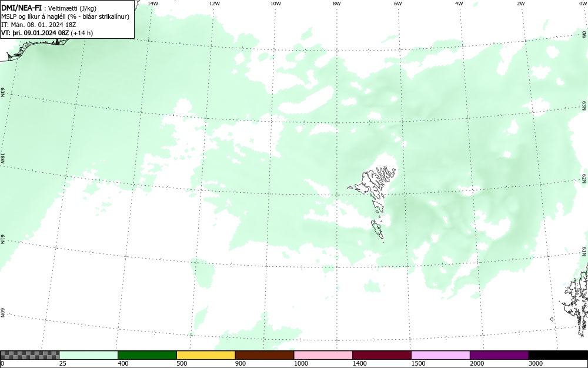588x368 pixels.
Task: Click the 6W longitude label
Action: [x=398, y=4]
